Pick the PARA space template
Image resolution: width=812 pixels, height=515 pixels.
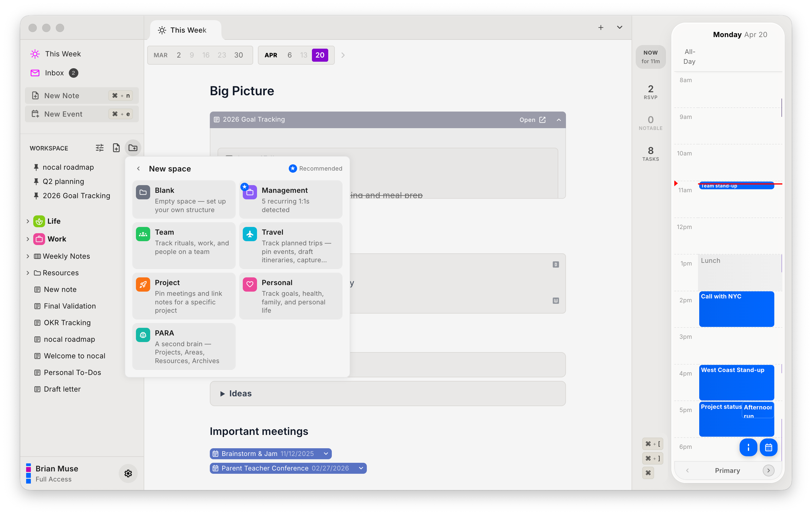tap(184, 346)
